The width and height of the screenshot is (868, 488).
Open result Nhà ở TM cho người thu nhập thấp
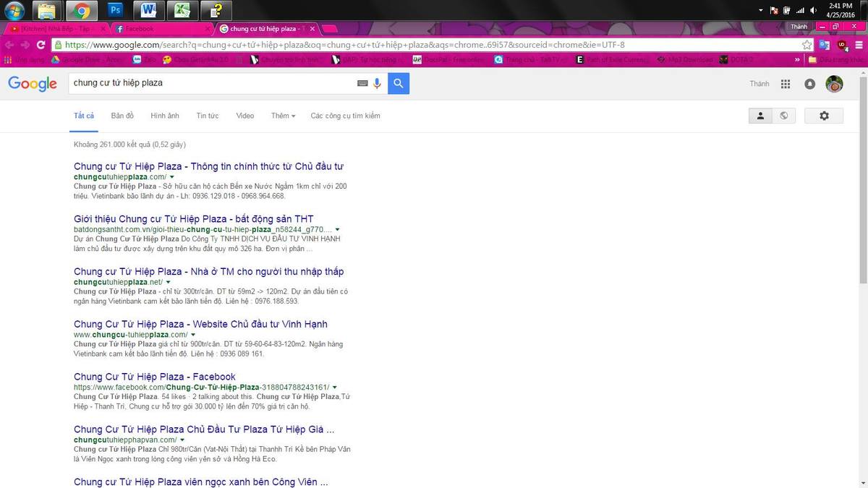tap(209, 272)
